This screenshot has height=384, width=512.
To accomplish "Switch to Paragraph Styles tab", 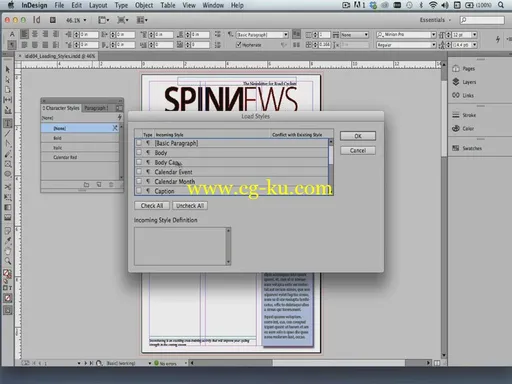I will tap(96, 108).
